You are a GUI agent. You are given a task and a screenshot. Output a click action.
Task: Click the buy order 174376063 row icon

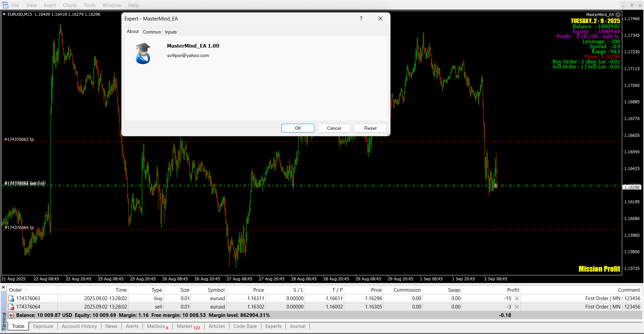(x=11, y=298)
